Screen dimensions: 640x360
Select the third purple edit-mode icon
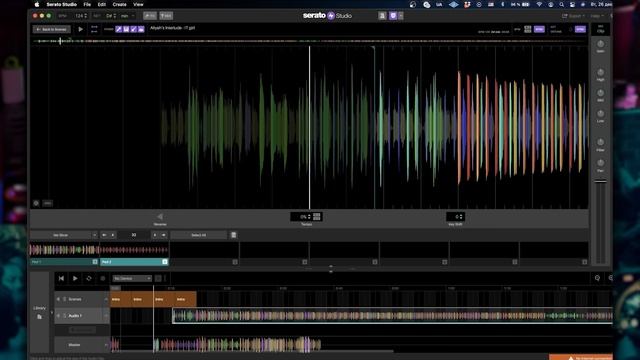click(133, 29)
